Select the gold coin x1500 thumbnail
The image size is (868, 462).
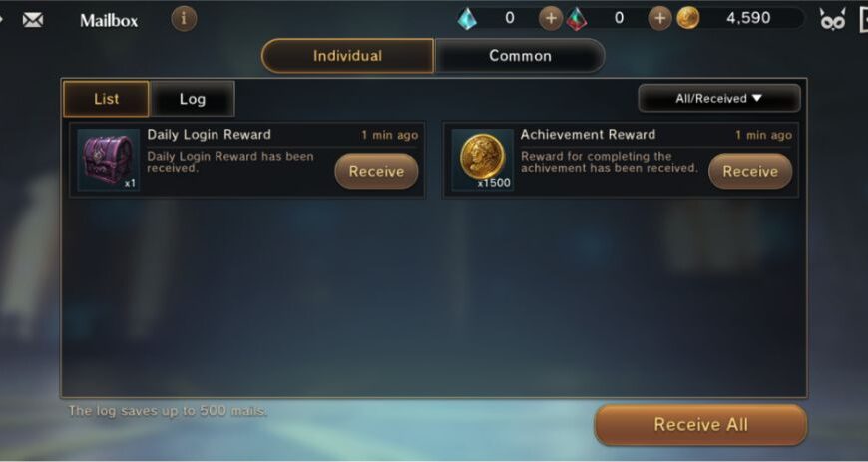482,160
